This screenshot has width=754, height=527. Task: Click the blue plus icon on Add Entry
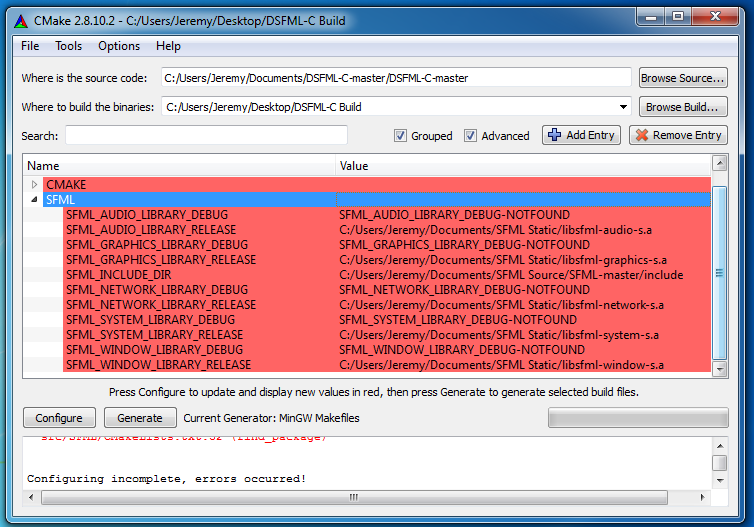(554, 135)
